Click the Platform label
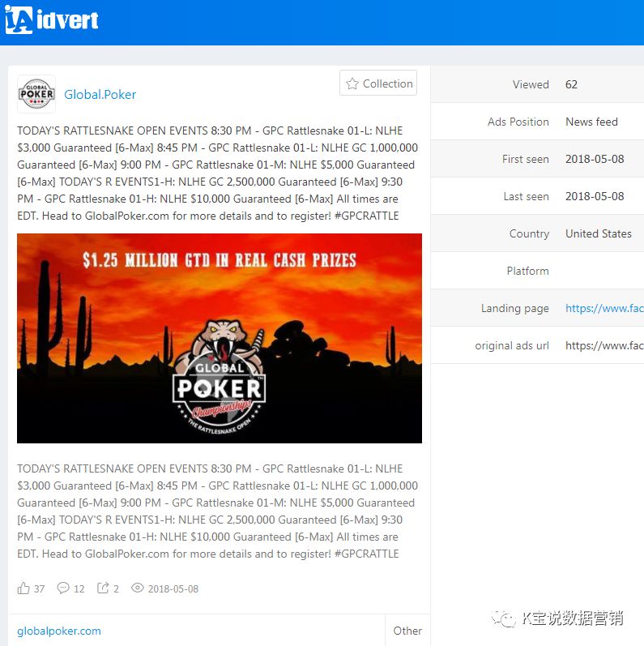Image resolution: width=644 pixels, height=646 pixels. click(x=527, y=271)
